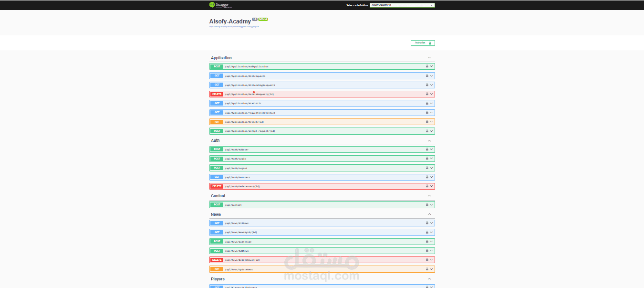The height and width of the screenshot is (288, 644).
Task: Click the Players section heading
Action: (218, 279)
